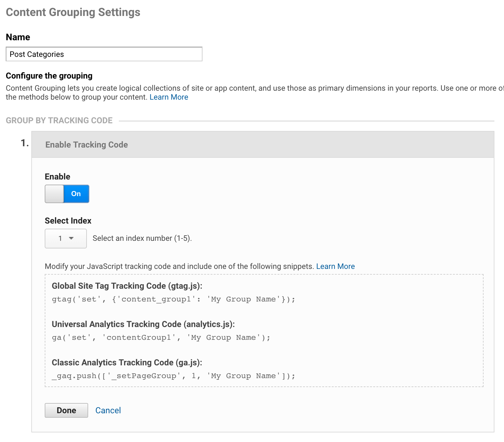The height and width of the screenshot is (442, 504).
Task: Click the step number 1 marker
Action: tap(25, 143)
